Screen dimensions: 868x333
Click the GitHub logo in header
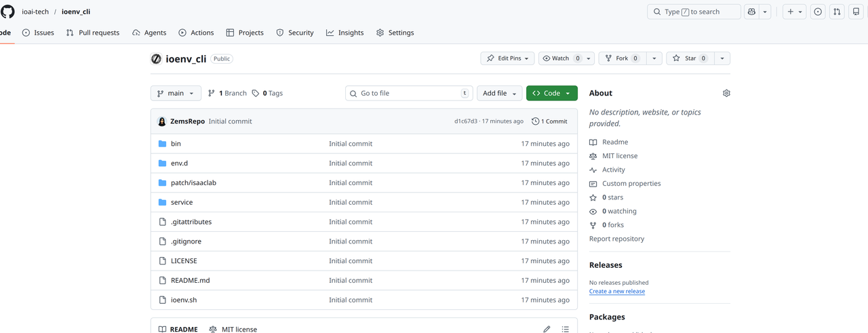point(7,12)
